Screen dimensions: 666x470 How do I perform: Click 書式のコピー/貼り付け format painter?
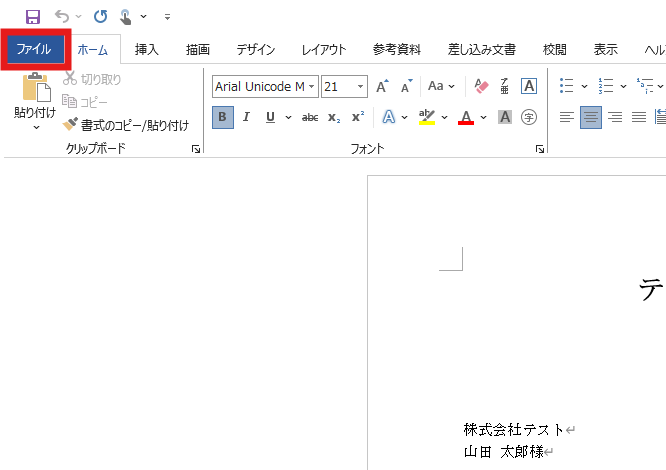tap(126, 125)
